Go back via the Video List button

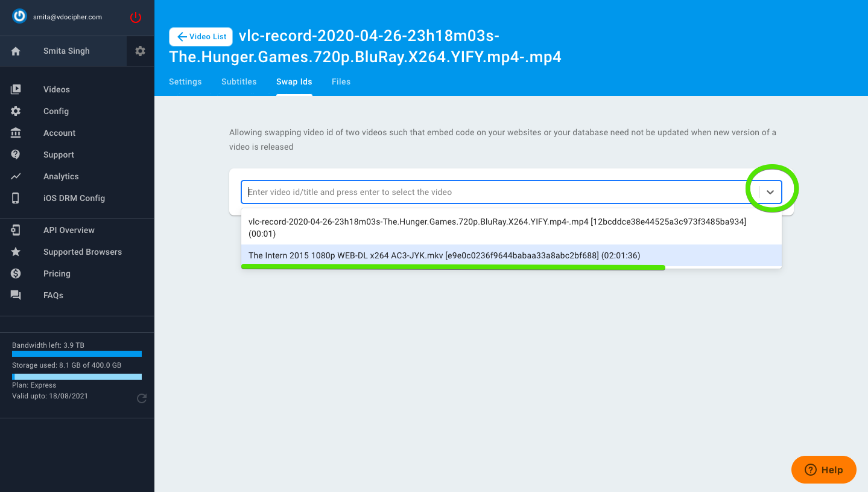(x=201, y=37)
